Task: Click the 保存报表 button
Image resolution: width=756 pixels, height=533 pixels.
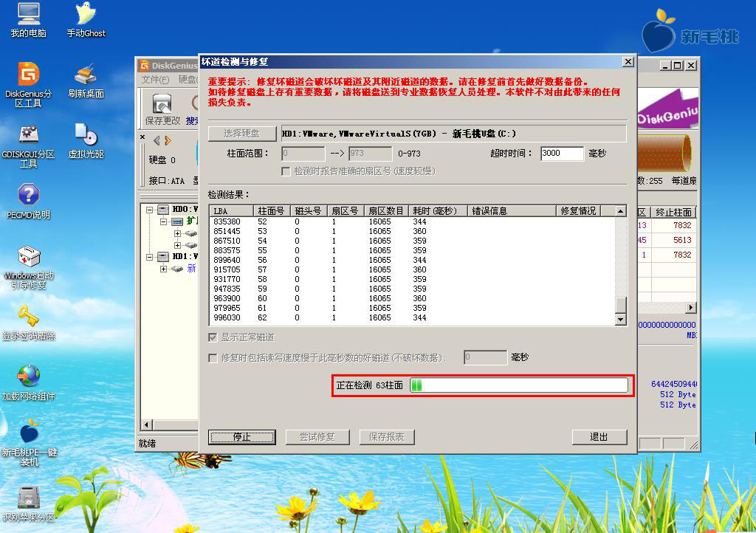Action: [x=387, y=437]
